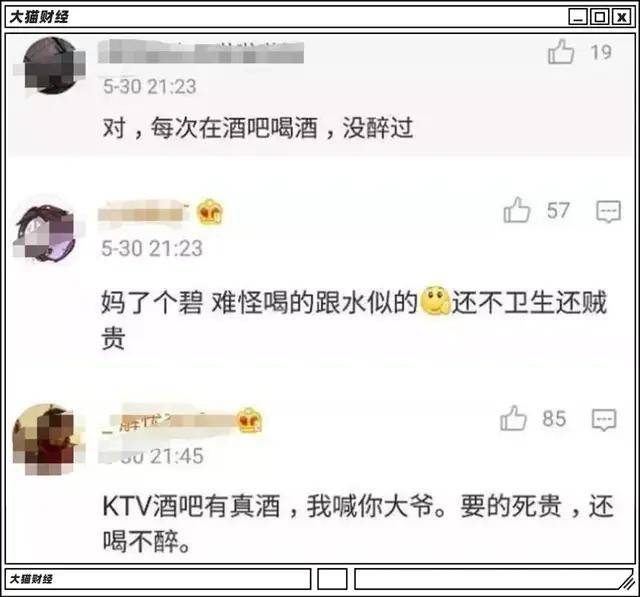This screenshot has height=597, width=640.
Task: Click crown badge on second commenter
Action: (210, 211)
